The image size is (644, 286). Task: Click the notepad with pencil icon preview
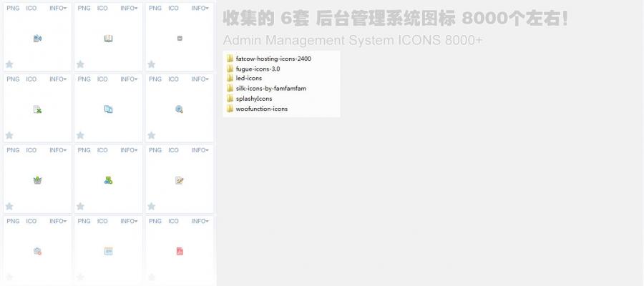coord(179,180)
